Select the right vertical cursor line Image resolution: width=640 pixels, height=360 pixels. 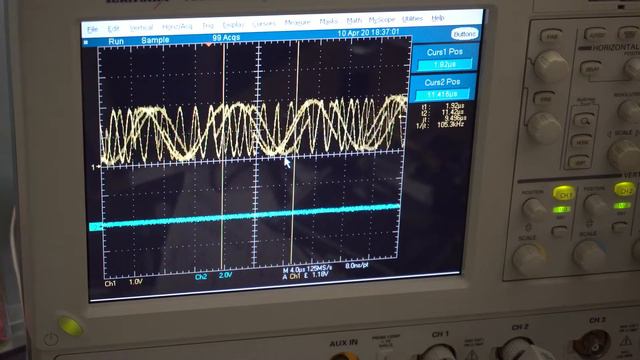295,152
